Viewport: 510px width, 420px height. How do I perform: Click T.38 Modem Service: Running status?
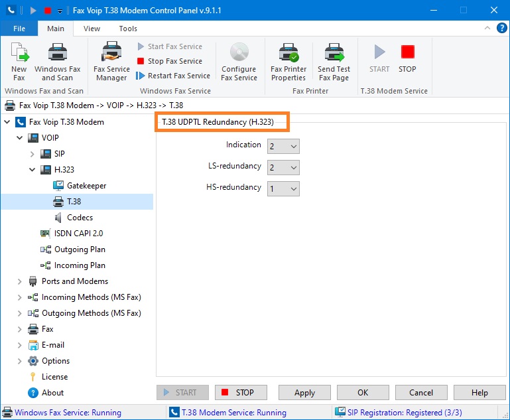(x=234, y=413)
